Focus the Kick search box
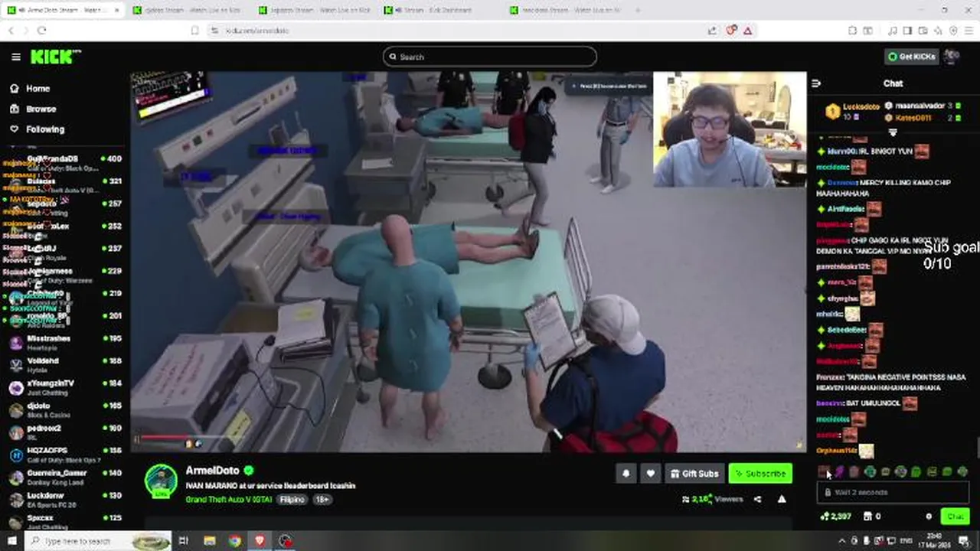This screenshot has width=980, height=551. click(x=490, y=57)
